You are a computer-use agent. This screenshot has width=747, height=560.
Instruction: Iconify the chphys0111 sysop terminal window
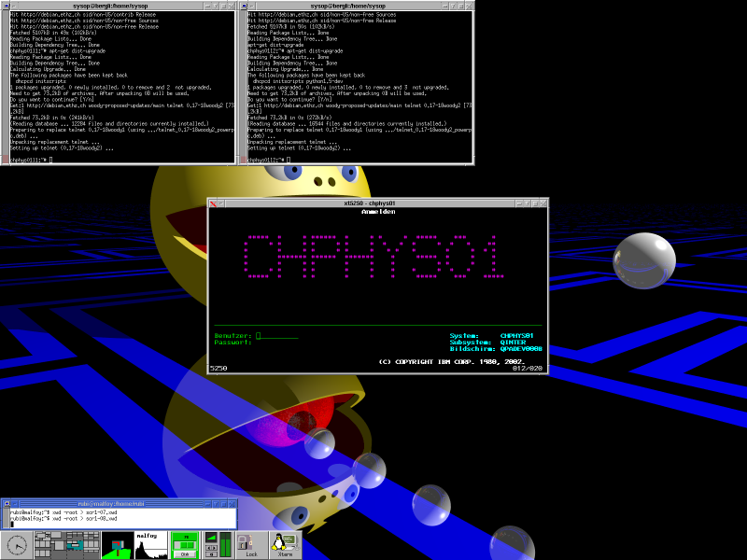[207, 7]
